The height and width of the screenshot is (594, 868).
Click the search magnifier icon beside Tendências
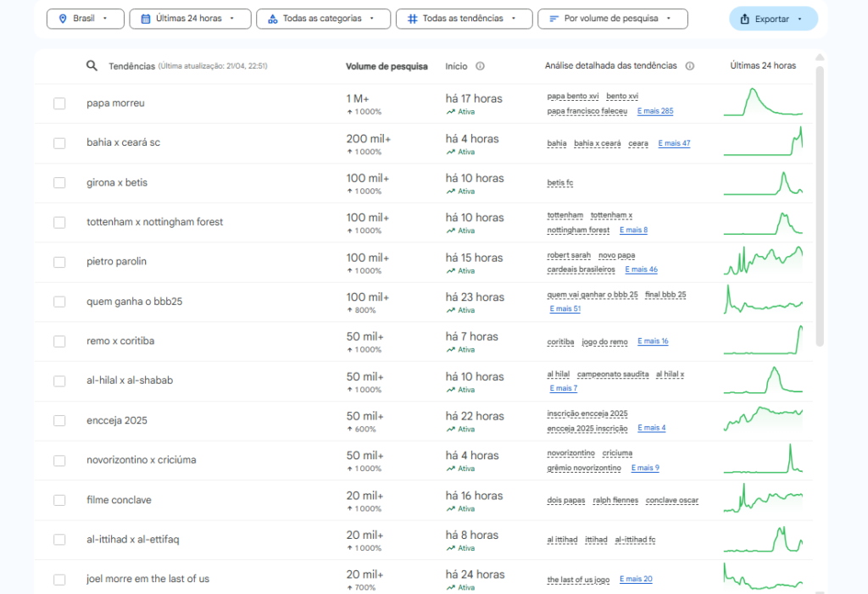[92, 66]
